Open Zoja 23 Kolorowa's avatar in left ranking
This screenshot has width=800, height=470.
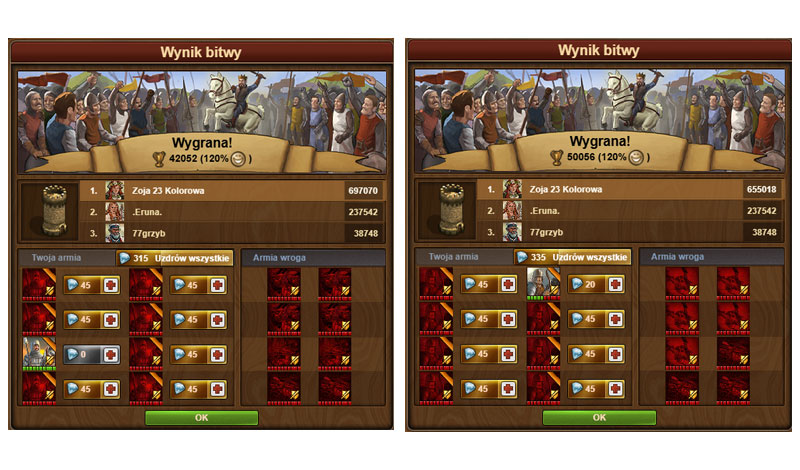pyautogui.click(x=115, y=190)
